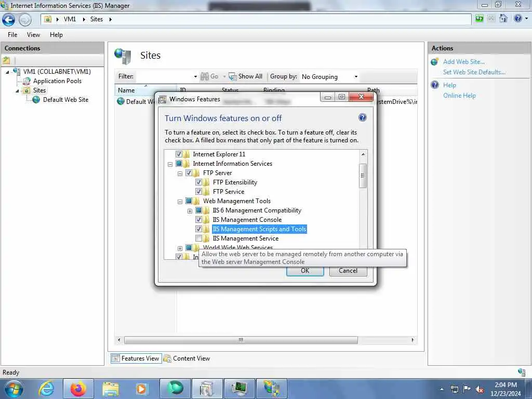Open the Start menu orb
Image resolution: width=532 pixels, height=399 pixels.
point(14,389)
